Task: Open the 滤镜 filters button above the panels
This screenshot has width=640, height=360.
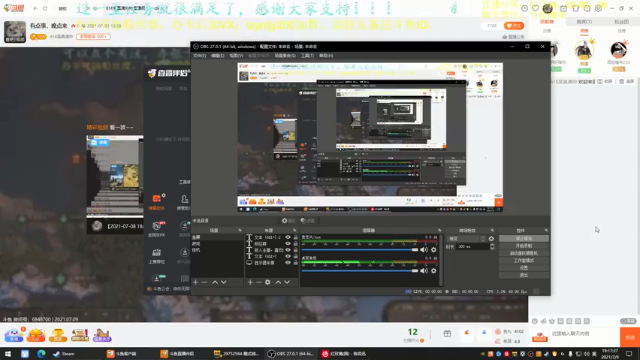Action: tap(307, 220)
